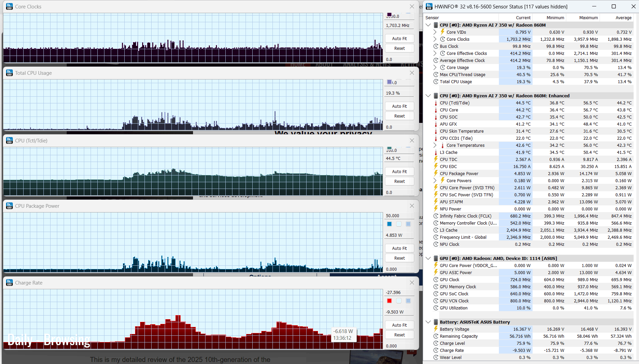
Task: Click the Core Clocks graph window icon
Action: tap(9, 6)
